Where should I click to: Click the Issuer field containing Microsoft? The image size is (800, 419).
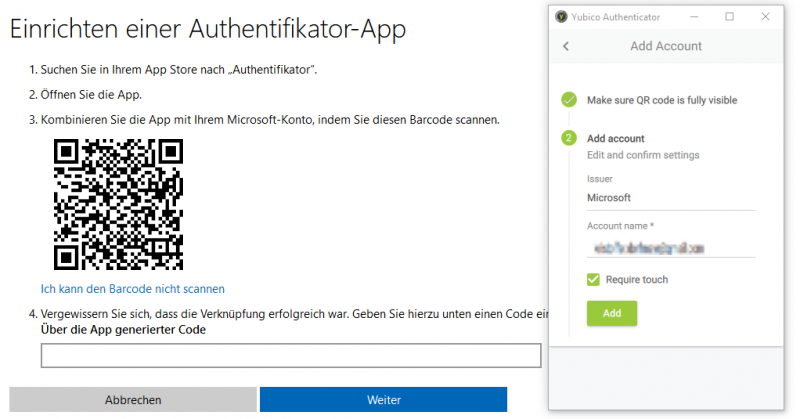point(670,198)
